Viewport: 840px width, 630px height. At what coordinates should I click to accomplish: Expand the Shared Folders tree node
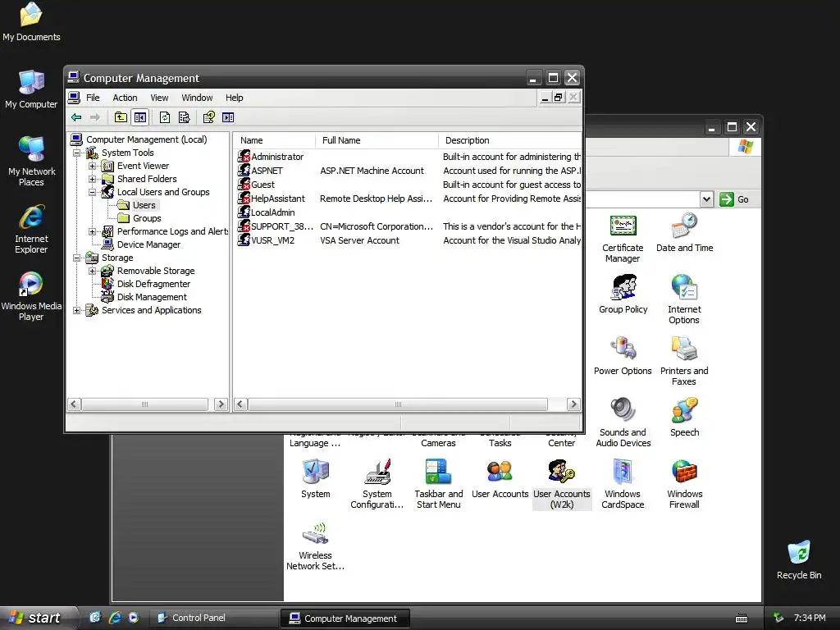pos(92,179)
